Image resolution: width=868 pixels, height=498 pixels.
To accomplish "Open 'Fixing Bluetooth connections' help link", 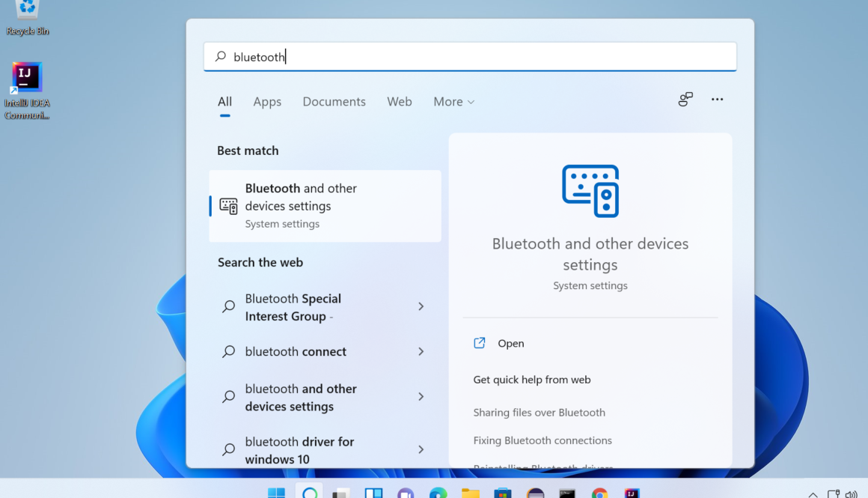I will (542, 440).
